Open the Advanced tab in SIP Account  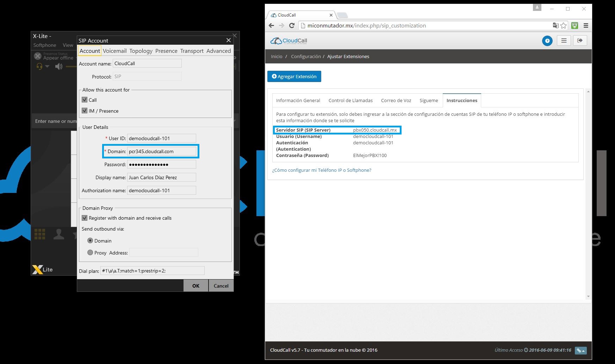[x=218, y=51]
